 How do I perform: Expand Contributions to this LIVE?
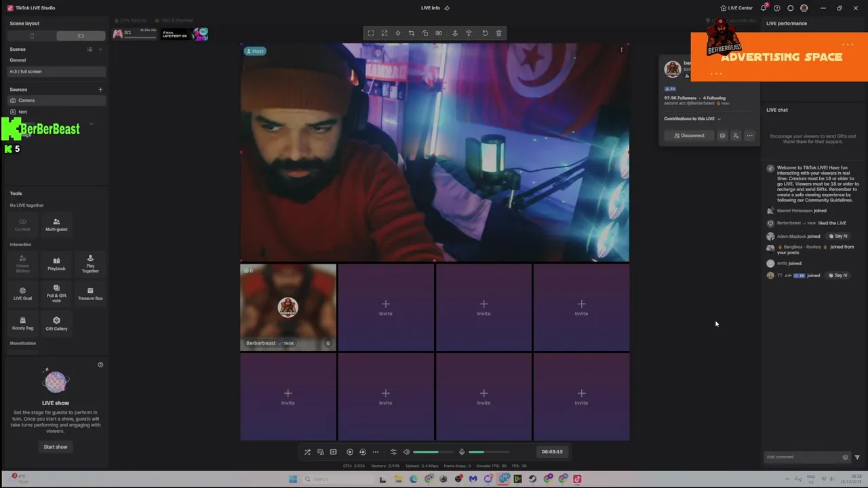coord(692,119)
